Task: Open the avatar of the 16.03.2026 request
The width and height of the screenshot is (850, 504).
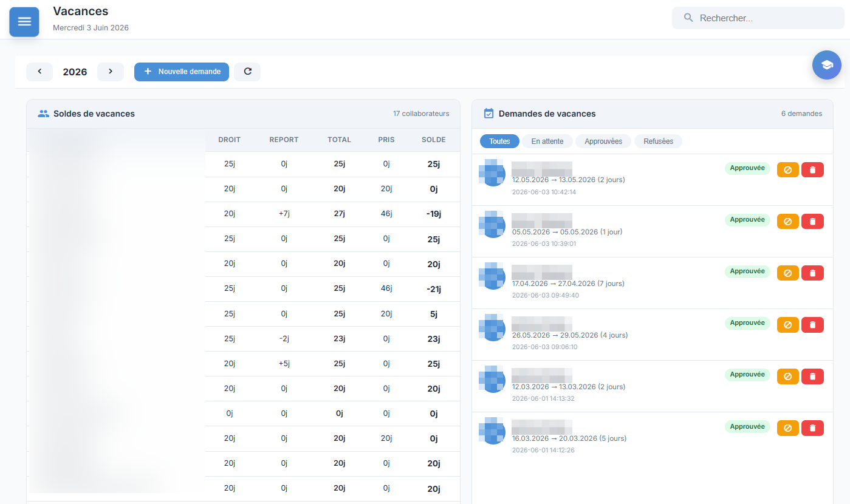Action: click(492, 431)
